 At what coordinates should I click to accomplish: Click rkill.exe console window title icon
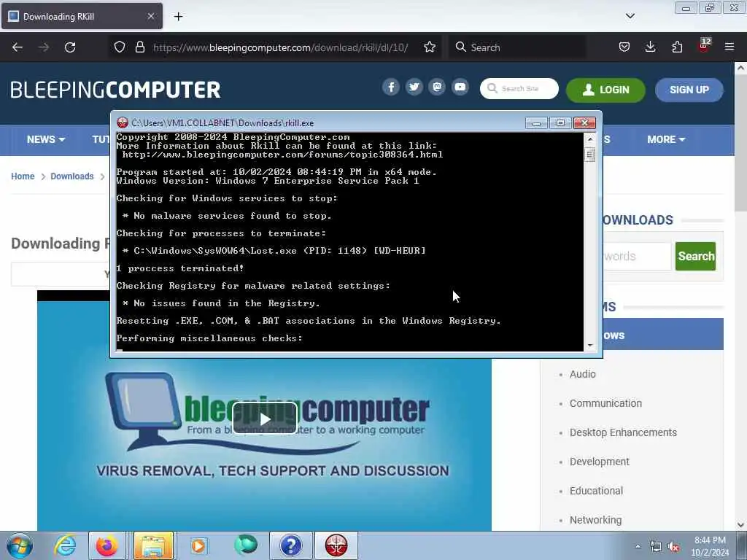[123, 122]
